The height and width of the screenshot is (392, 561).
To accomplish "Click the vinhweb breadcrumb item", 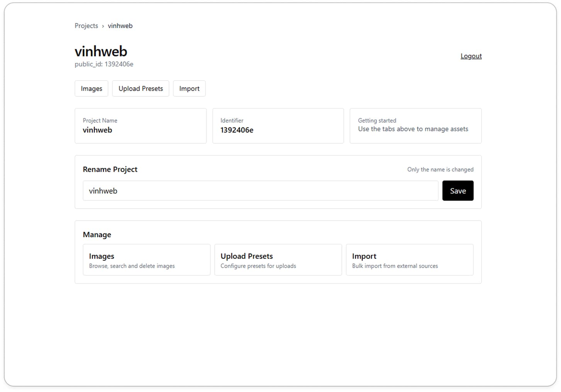I will pyautogui.click(x=120, y=25).
